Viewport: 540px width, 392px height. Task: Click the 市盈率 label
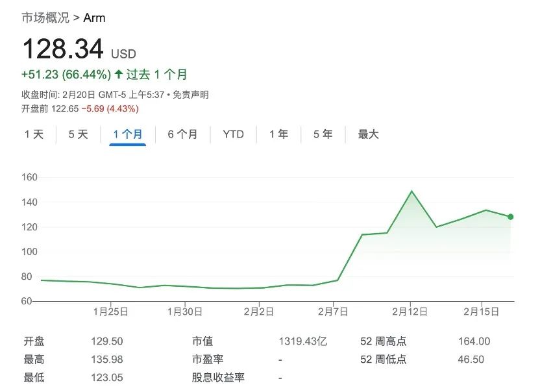point(208,360)
